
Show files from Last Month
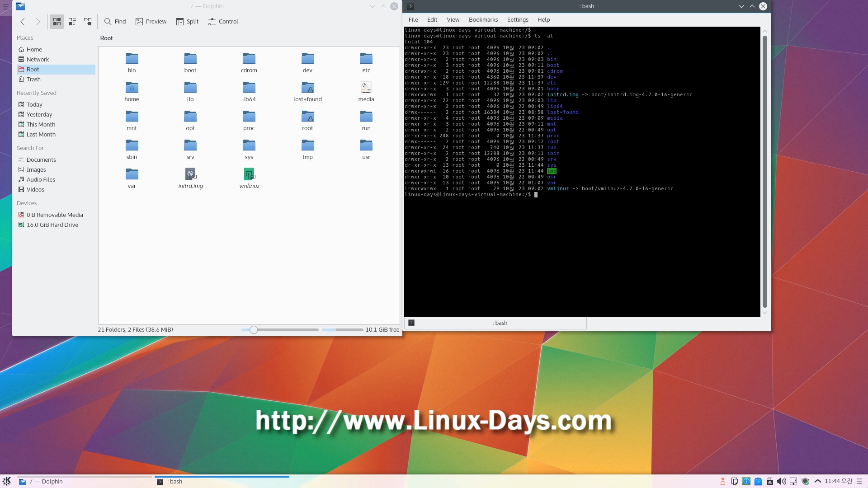56,135
